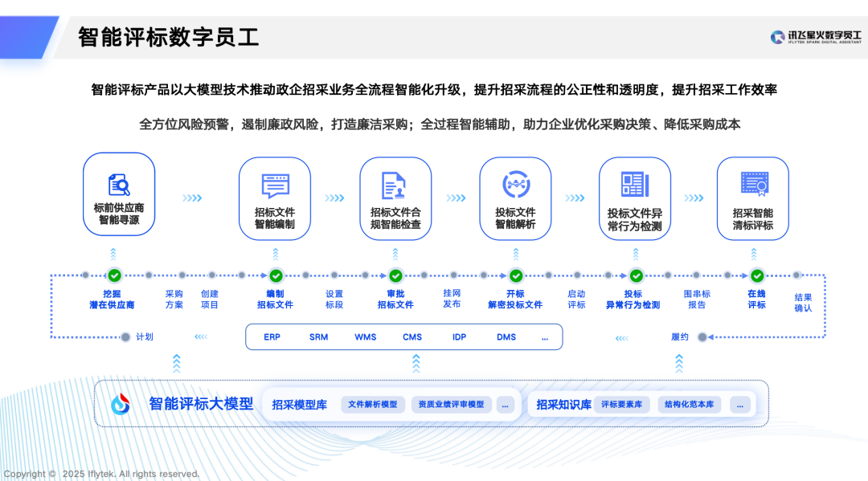Click the 招采智能清标评标 certificate icon
This screenshot has height=481, width=868.
point(755,184)
